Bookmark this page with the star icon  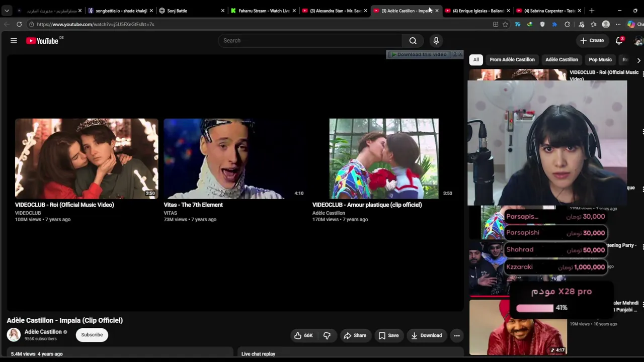pos(505,24)
